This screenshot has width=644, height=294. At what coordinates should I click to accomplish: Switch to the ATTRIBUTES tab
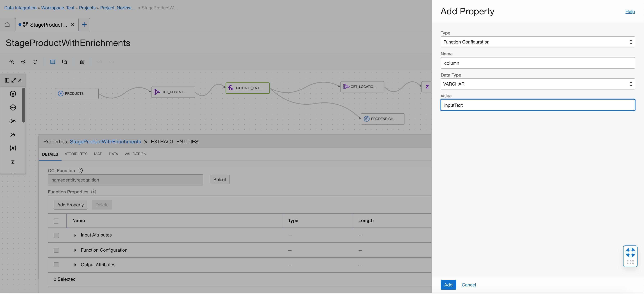pyautogui.click(x=76, y=154)
